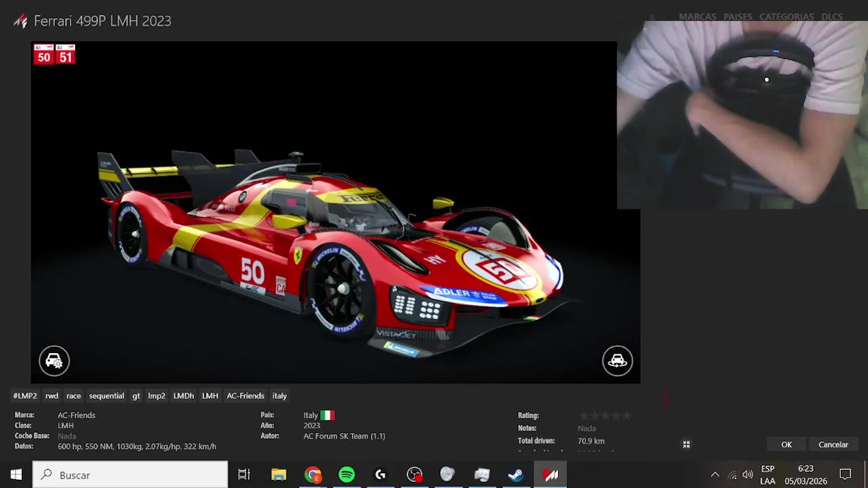
Task: Click the País value Italy
Action: click(x=311, y=415)
